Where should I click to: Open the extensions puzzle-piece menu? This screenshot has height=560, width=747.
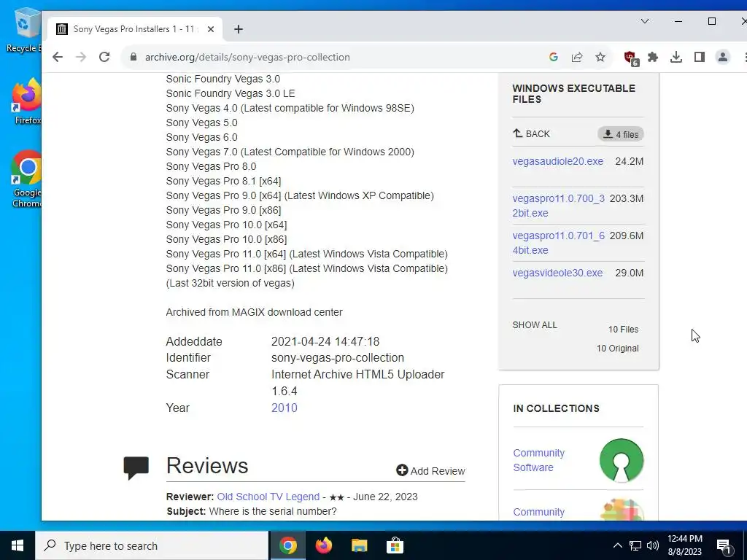[x=653, y=57]
